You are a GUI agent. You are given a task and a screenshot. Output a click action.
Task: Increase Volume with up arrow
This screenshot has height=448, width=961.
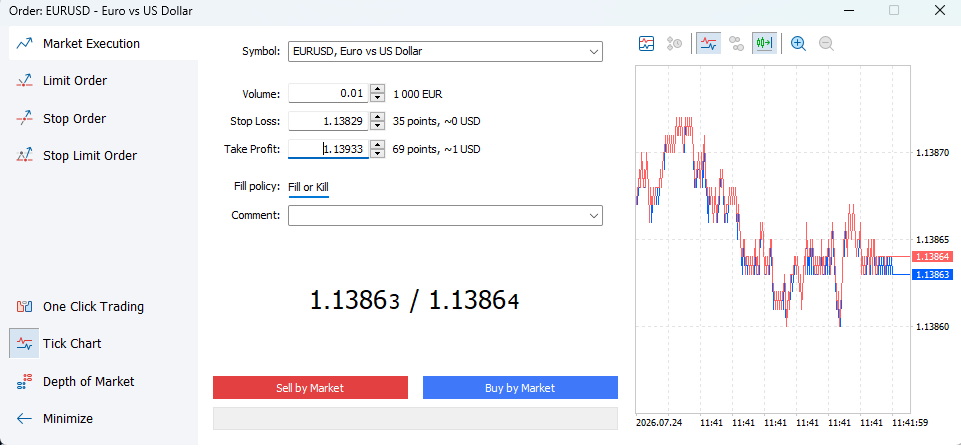(378, 89)
